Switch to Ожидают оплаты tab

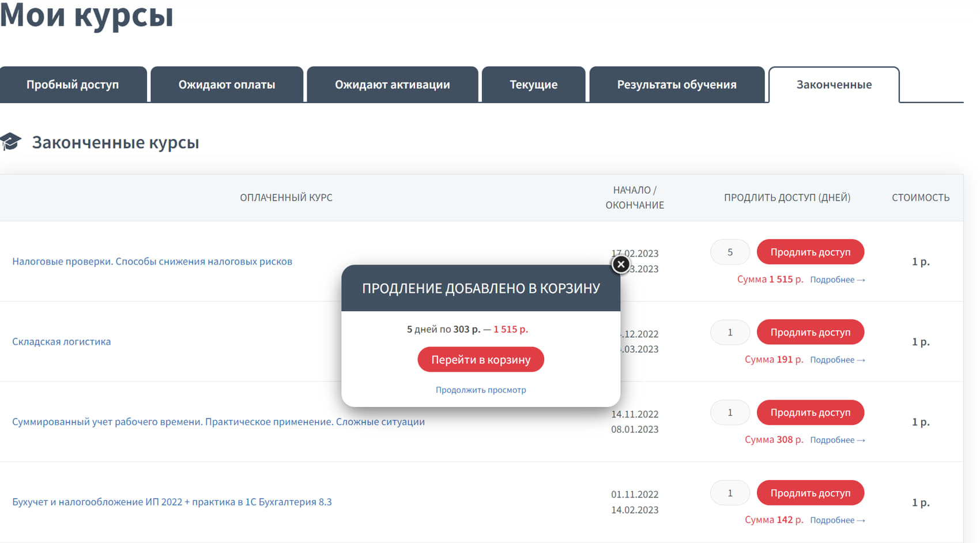point(227,85)
